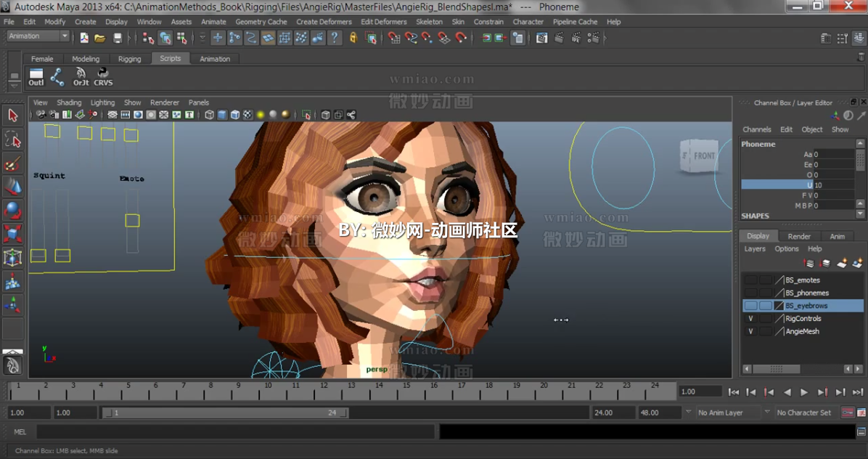Toggle viewport wireframe cube icon

(209, 115)
